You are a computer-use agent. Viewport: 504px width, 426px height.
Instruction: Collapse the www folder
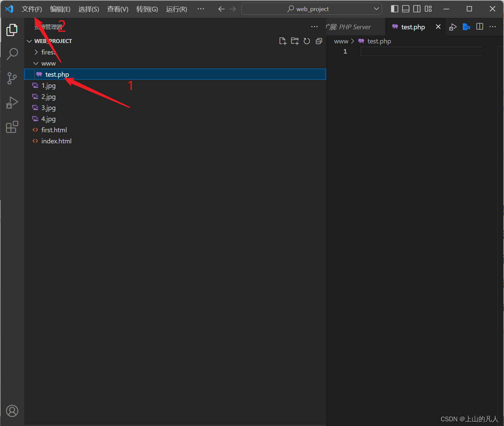(x=36, y=63)
